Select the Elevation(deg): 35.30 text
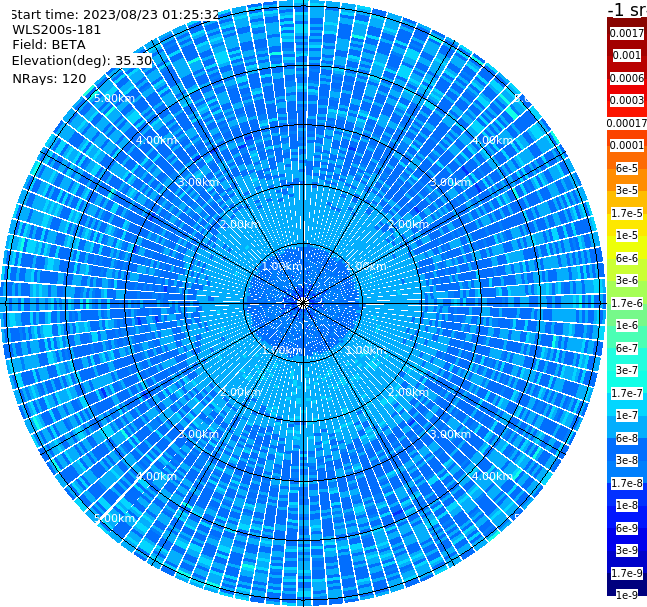The image size is (647, 607). coord(82,61)
